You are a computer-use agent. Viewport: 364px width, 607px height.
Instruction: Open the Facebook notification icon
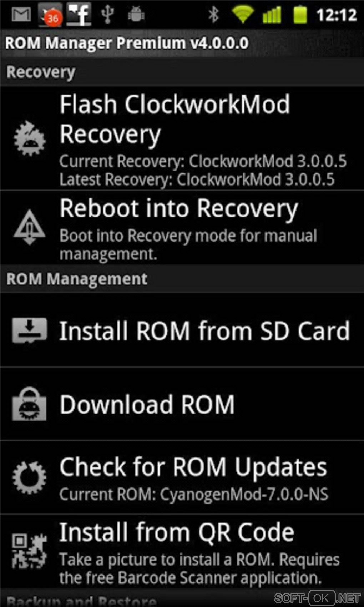79,14
